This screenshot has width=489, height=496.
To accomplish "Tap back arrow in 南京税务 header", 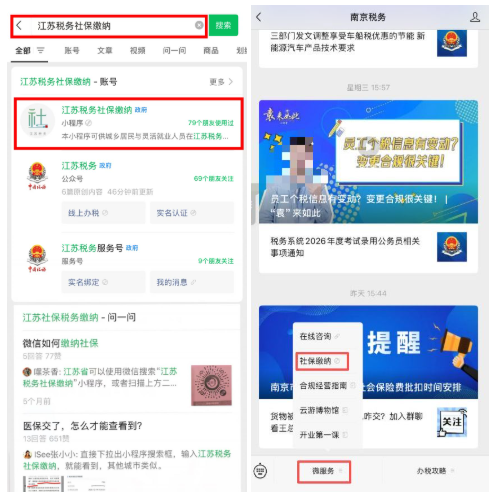I will point(259,17).
